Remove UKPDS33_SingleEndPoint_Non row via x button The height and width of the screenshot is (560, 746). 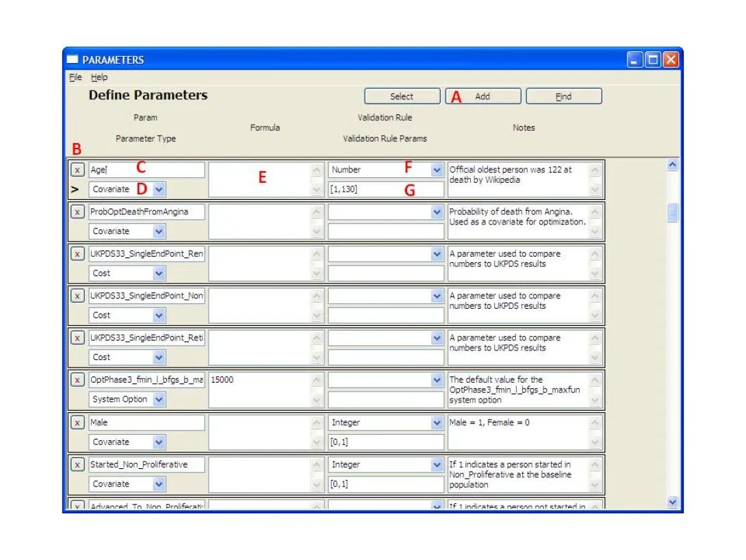pyautogui.click(x=77, y=296)
